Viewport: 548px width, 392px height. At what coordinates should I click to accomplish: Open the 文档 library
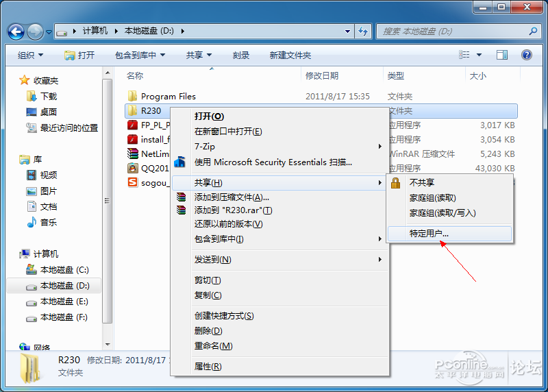pyautogui.click(x=49, y=207)
